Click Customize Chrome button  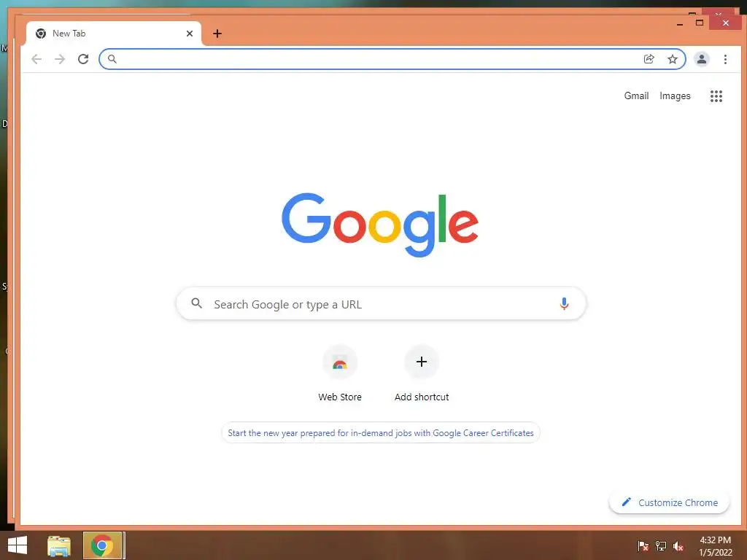[x=670, y=502]
